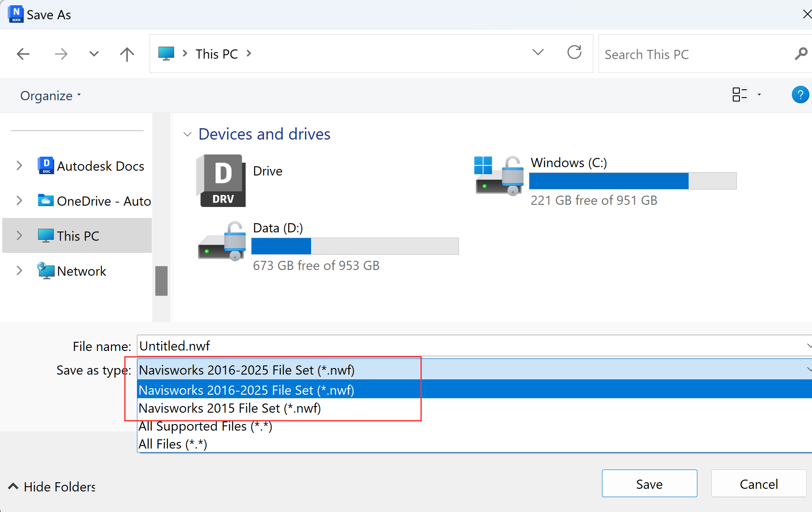Select Navisworks 2015 File Set format
Viewport: 812px width, 512px height.
point(229,408)
